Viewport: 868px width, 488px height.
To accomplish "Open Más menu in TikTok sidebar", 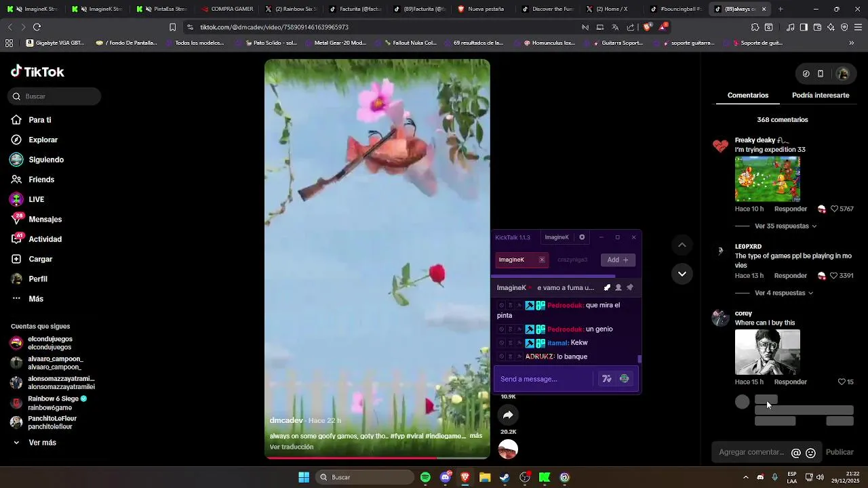I will point(27,299).
